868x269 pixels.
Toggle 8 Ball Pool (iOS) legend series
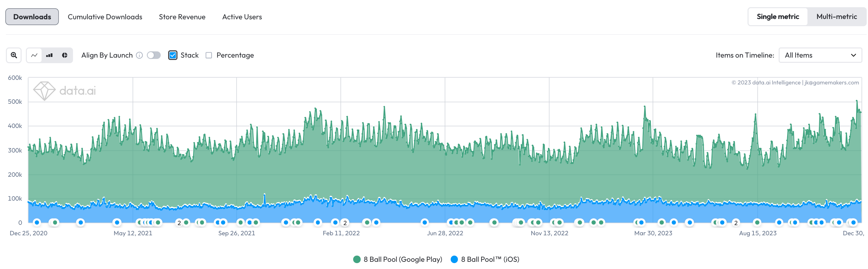[485, 259]
